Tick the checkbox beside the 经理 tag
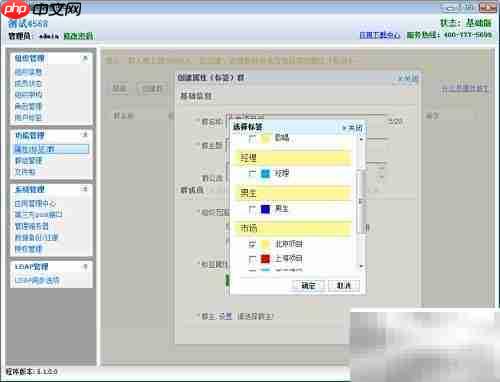 (252, 173)
